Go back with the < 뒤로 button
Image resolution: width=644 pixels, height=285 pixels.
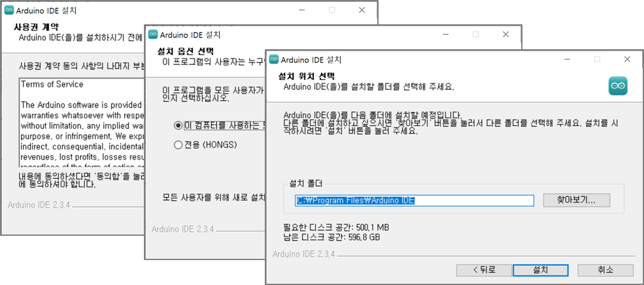(484, 270)
